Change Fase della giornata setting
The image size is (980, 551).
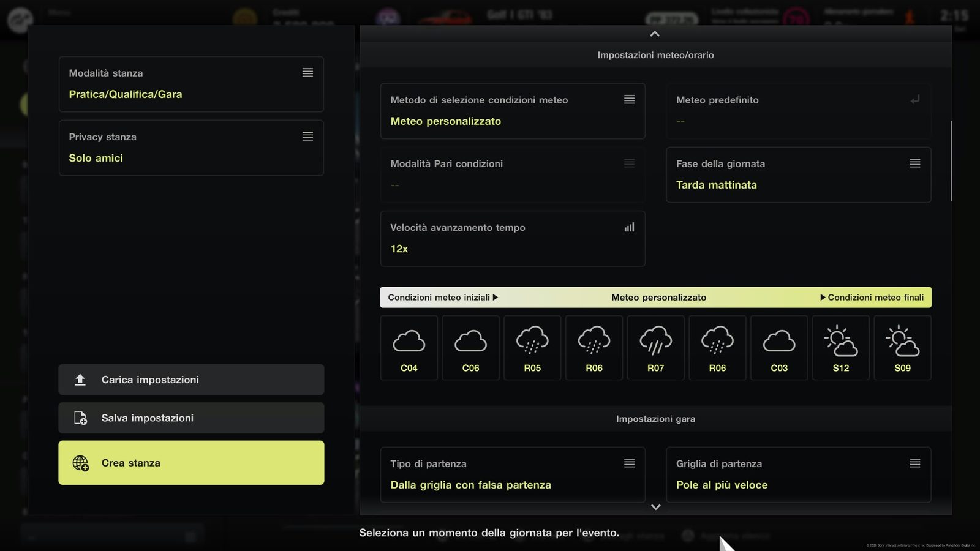(x=799, y=174)
